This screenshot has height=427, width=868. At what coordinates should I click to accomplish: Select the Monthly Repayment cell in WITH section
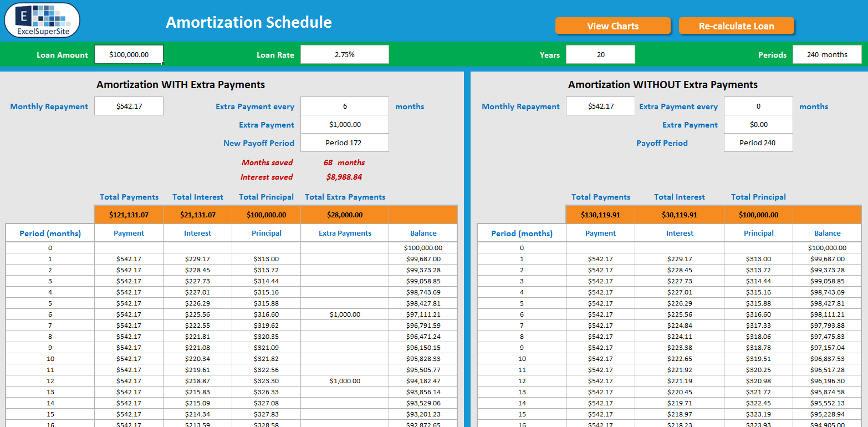[129, 106]
